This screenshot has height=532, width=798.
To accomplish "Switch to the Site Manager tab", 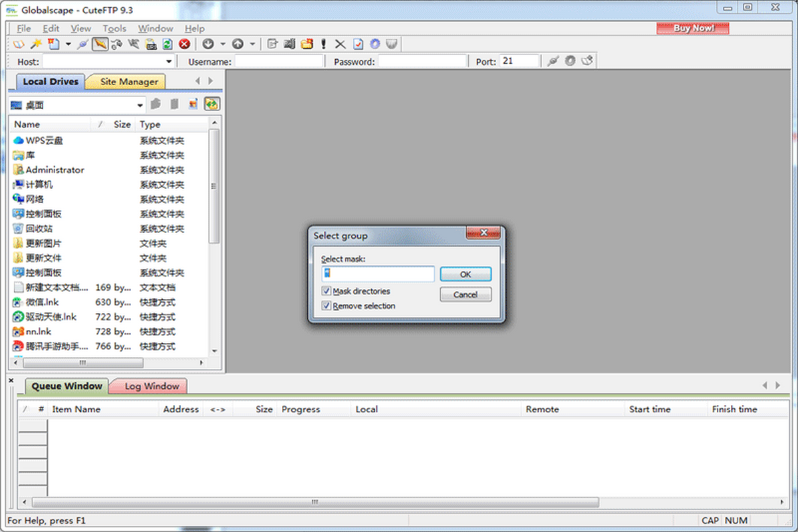I will [x=129, y=82].
